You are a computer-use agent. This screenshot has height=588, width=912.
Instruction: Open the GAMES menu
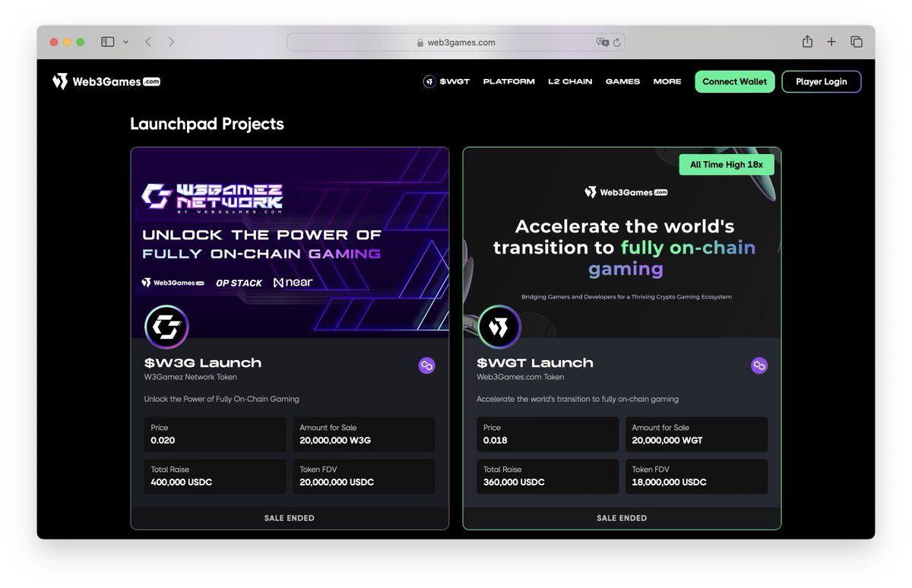[622, 81]
